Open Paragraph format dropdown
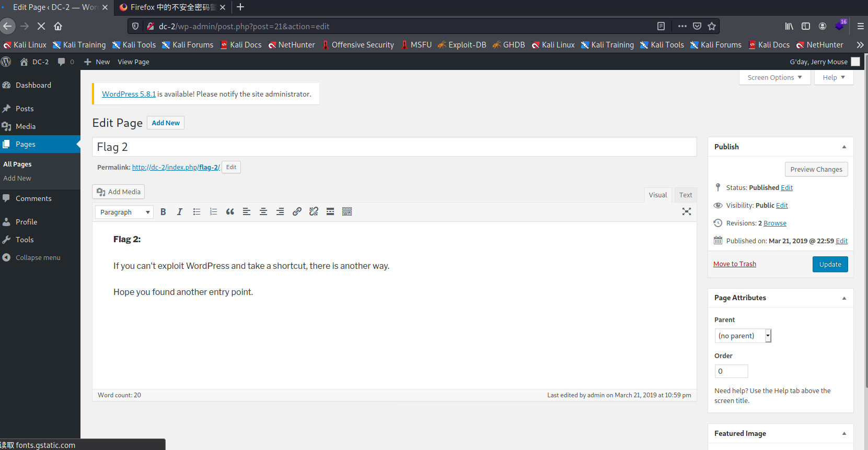The width and height of the screenshot is (868, 450). coord(124,212)
